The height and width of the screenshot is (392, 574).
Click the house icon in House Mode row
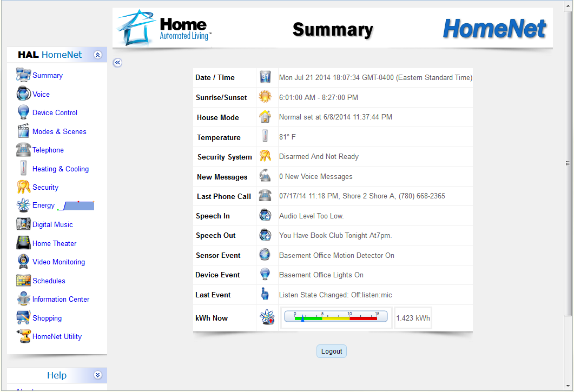265,117
